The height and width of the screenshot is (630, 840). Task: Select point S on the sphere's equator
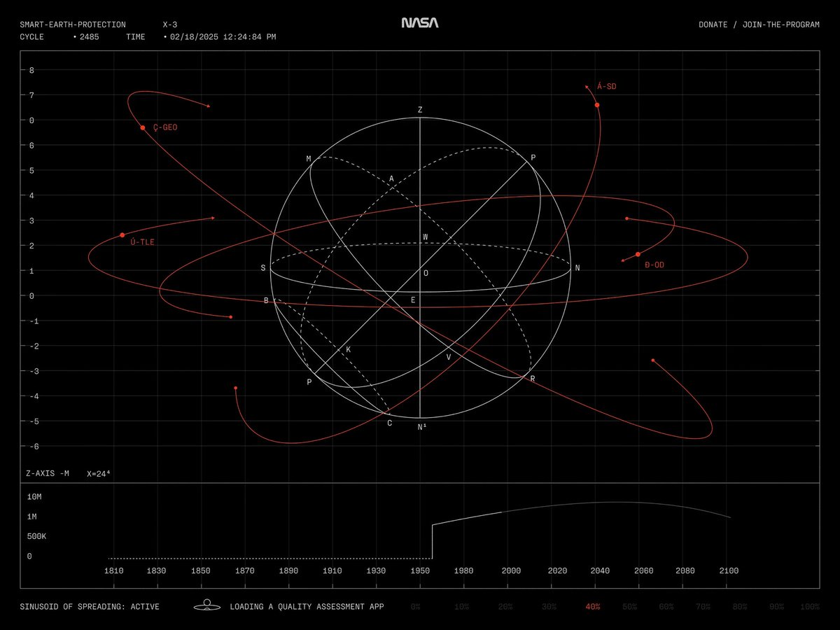tap(263, 268)
